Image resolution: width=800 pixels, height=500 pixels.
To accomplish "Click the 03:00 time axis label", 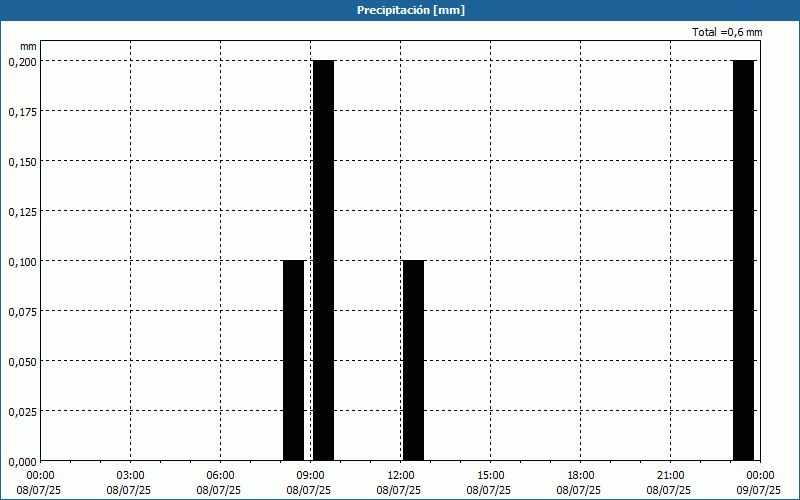I will tap(130, 475).
